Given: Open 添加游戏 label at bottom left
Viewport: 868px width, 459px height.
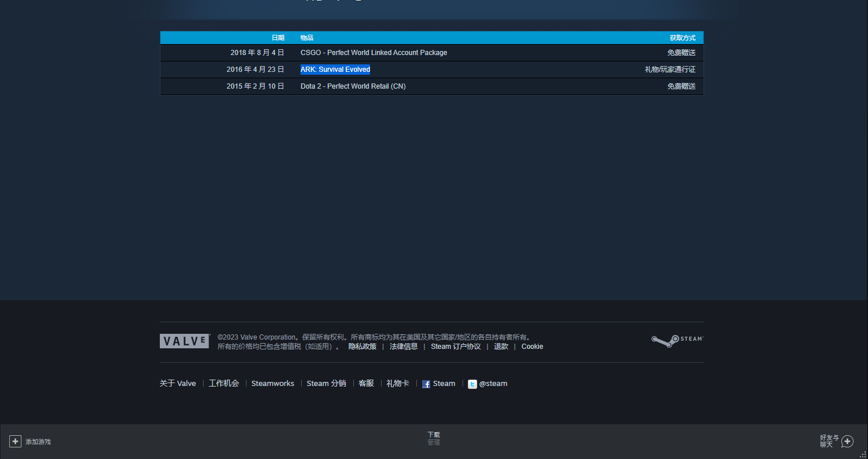Looking at the screenshot, I should tap(38, 442).
